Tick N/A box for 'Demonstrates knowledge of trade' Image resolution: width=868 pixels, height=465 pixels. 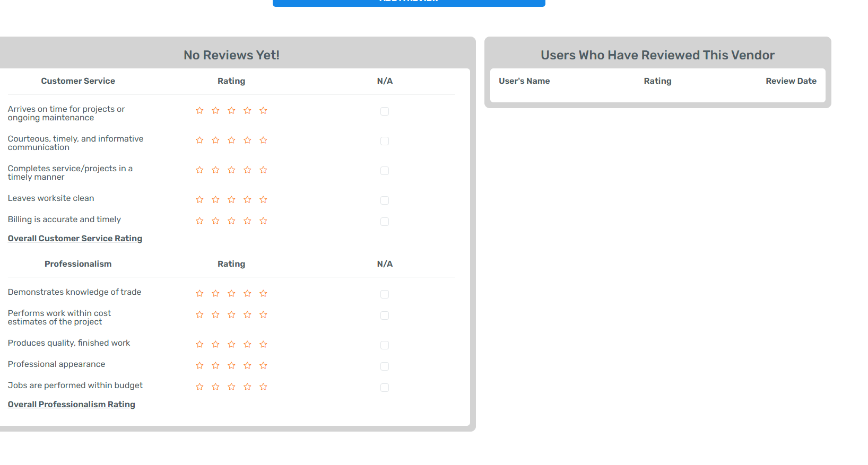click(385, 294)
